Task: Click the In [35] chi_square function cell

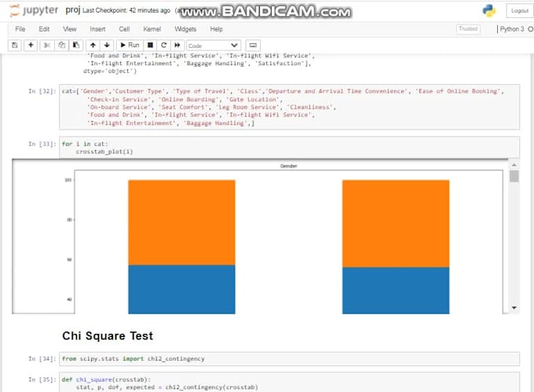Action: point(290,382)
